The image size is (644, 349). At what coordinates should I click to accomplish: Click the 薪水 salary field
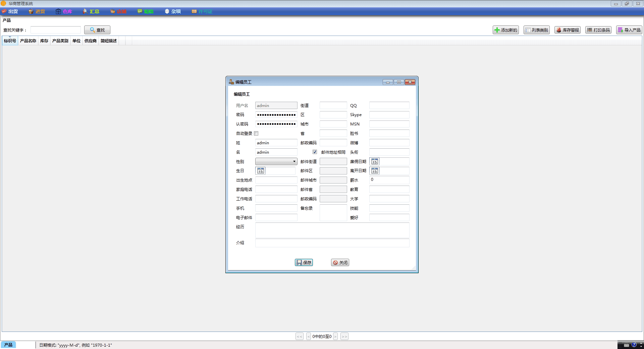coord(389,180)
